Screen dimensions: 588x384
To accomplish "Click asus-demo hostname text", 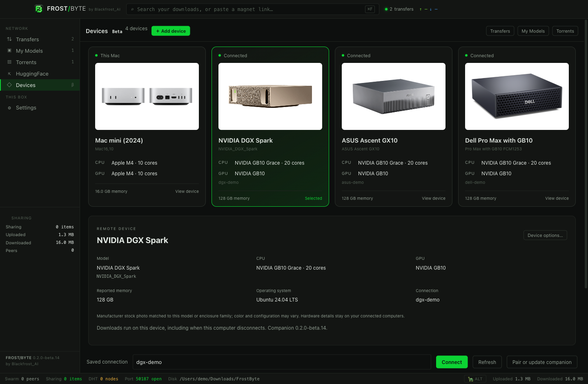I will (x=353, y=183).
